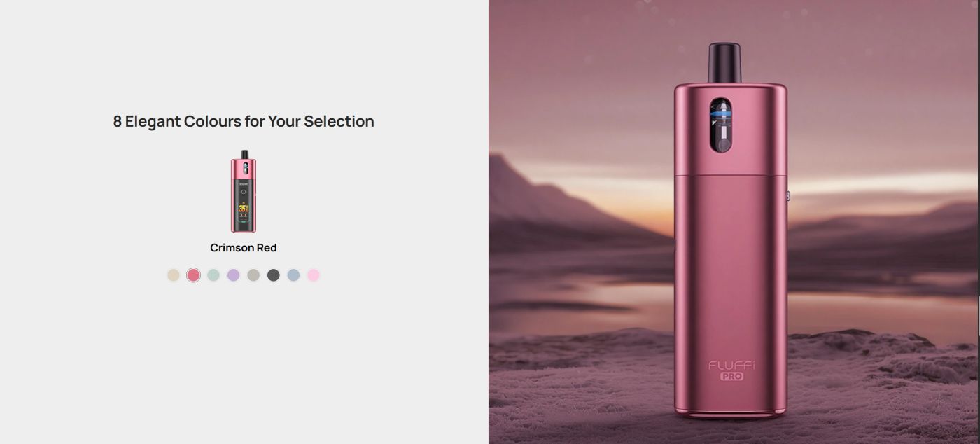Click the FLUFFI PRO logo on the device
This screenshot has height=444, width=980.
[x=731, y=370]
